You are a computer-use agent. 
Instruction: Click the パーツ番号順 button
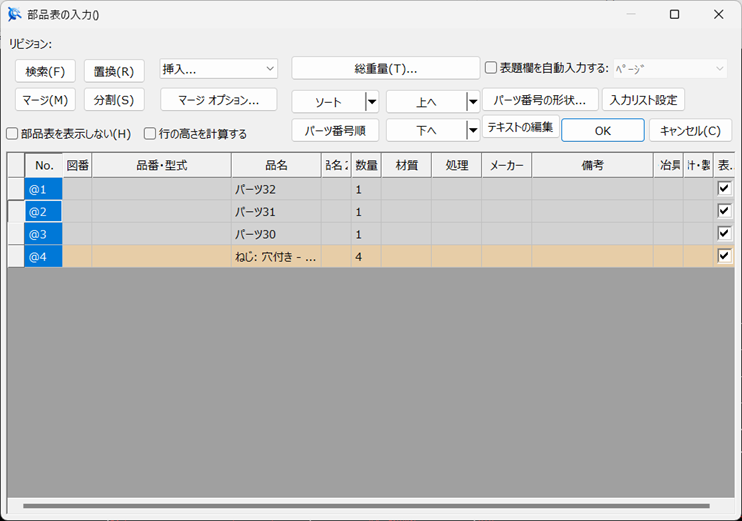[x=335, y=130]
